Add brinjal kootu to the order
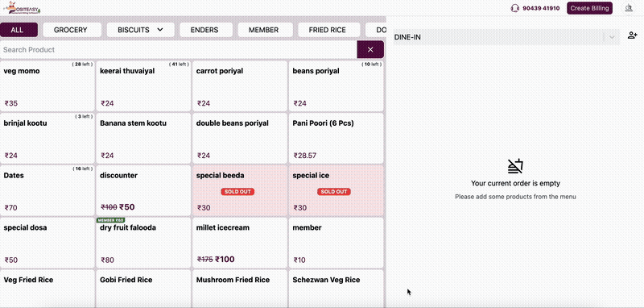Viewport: 644px width, 308px height. coord(47,138)
